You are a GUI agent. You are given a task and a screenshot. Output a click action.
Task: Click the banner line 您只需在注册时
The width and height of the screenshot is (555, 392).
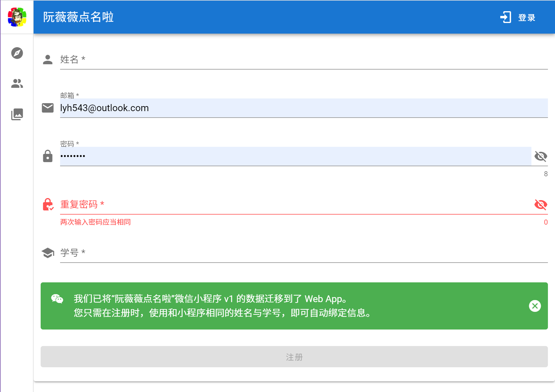(x=223, y=313)
